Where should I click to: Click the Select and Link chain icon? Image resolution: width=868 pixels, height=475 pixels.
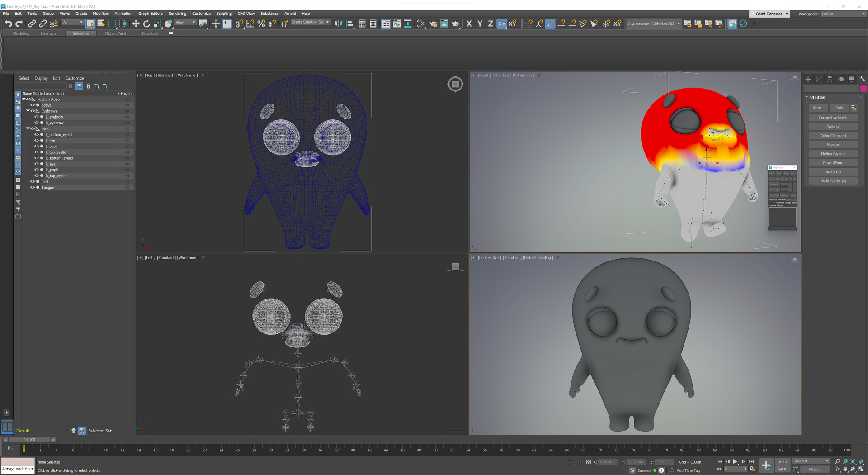pyautogui.click(x=32, y=24)
